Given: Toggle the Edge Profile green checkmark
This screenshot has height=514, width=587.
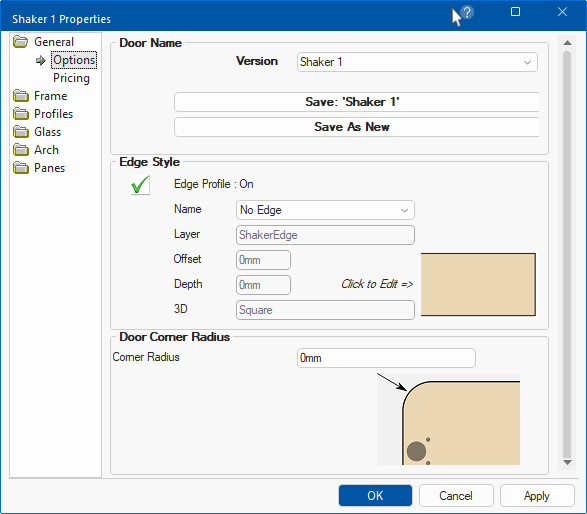Looking at the screenshot, I should (140, 185).
